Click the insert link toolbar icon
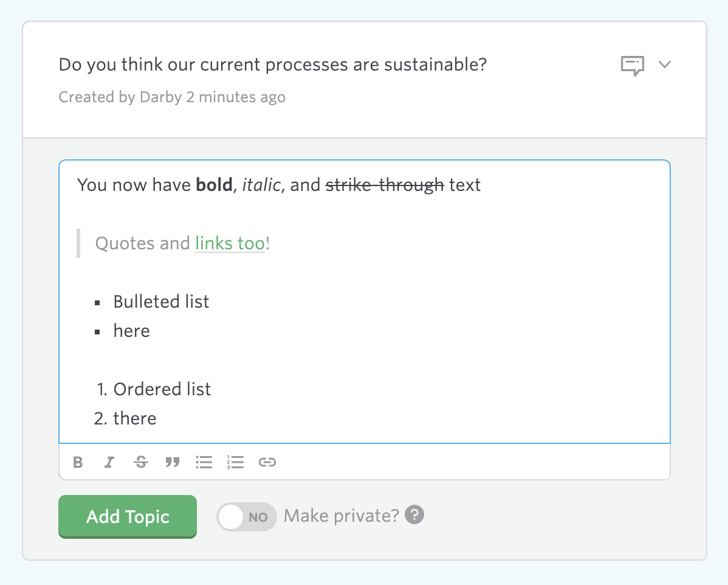728x585 pixels. point(267,462)
